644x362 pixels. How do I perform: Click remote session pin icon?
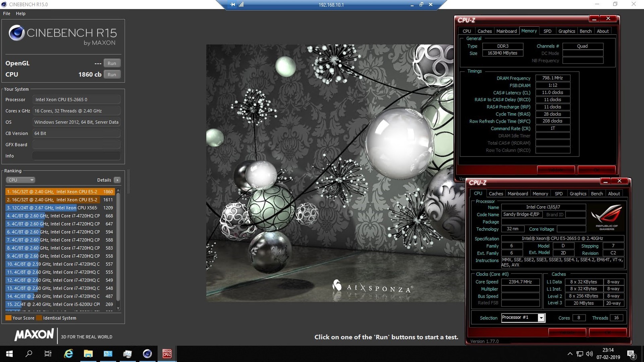click(233, 5)
